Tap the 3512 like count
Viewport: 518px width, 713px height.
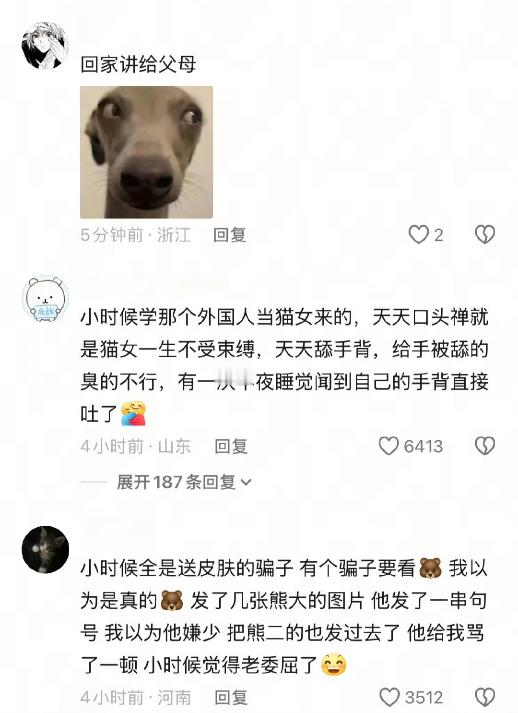tap(424, 698)
